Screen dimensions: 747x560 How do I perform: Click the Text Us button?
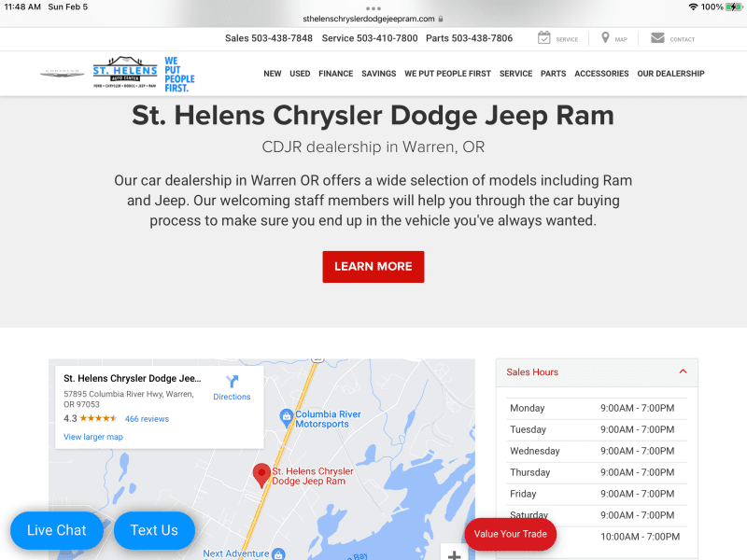click(x=154, y=530)
